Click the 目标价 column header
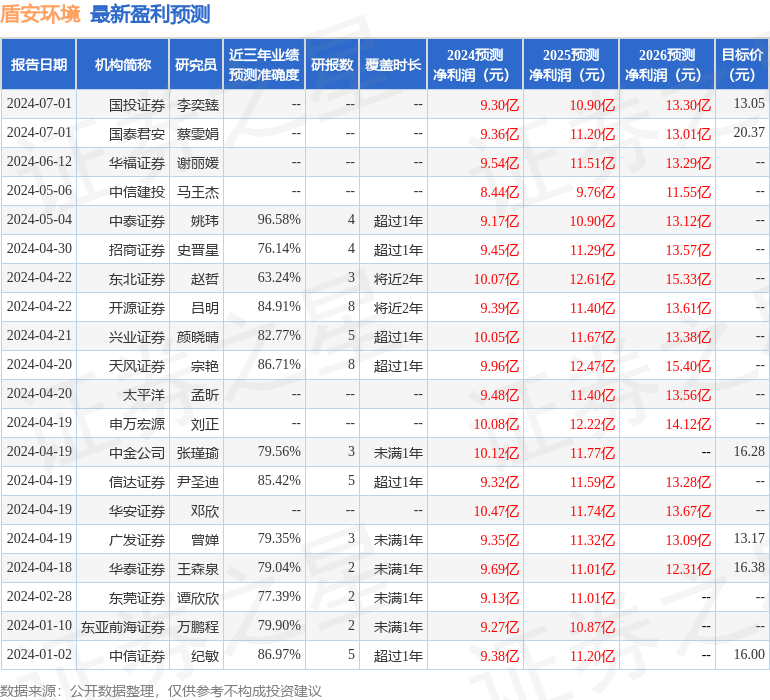 742,65
